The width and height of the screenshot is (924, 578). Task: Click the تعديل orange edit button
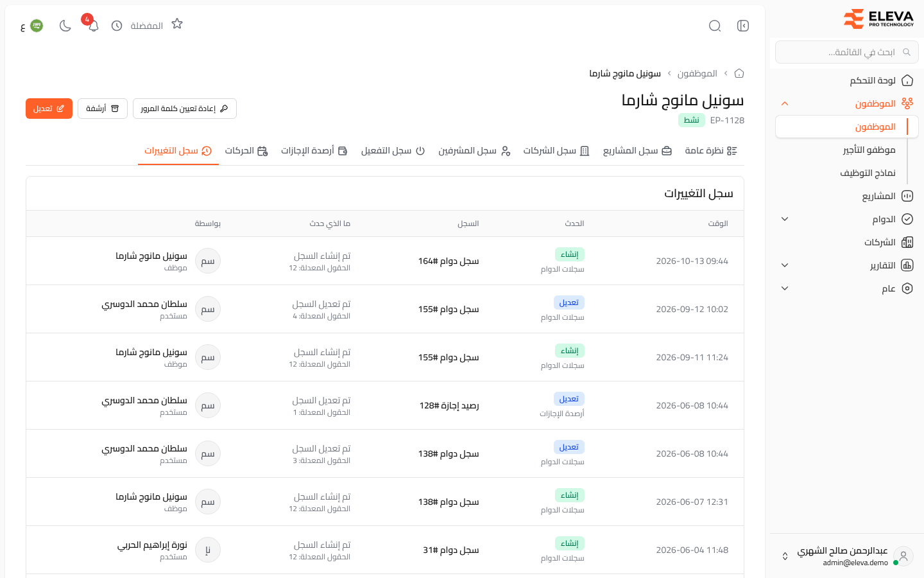(x=49, y=109)
